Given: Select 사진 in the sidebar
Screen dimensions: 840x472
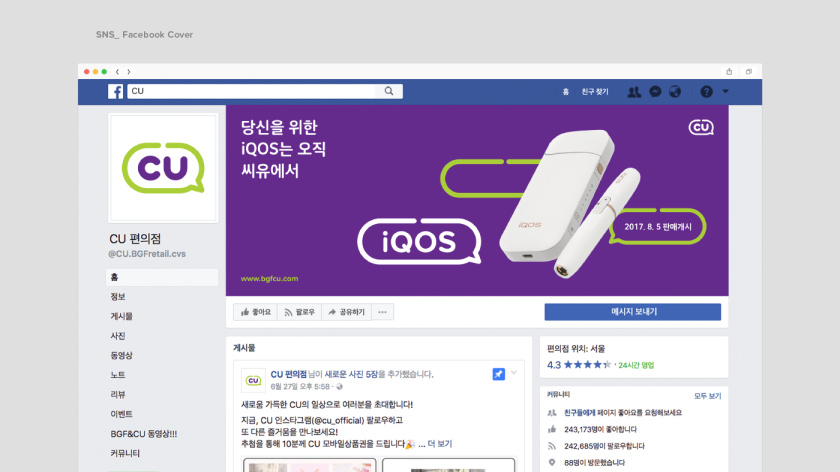Looking at the screenshot, I should click(x=118, y=336).
